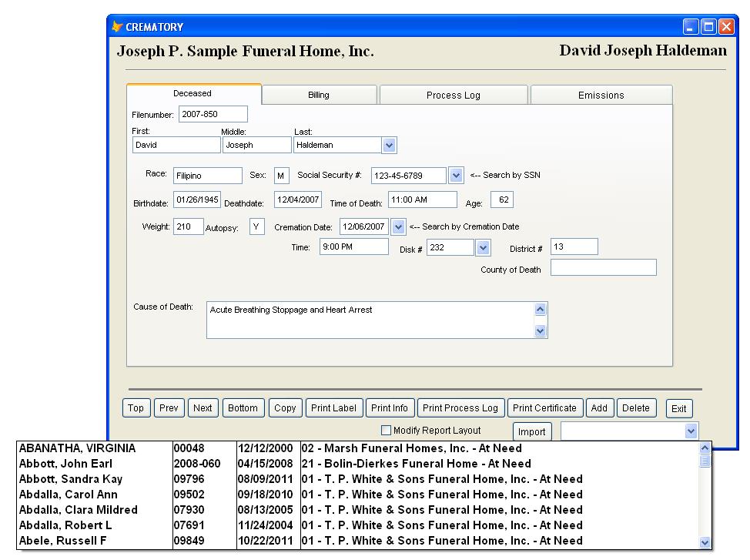Maximize the Crematory window
This screenshot has width=750, height=560.
pos(708,27)
